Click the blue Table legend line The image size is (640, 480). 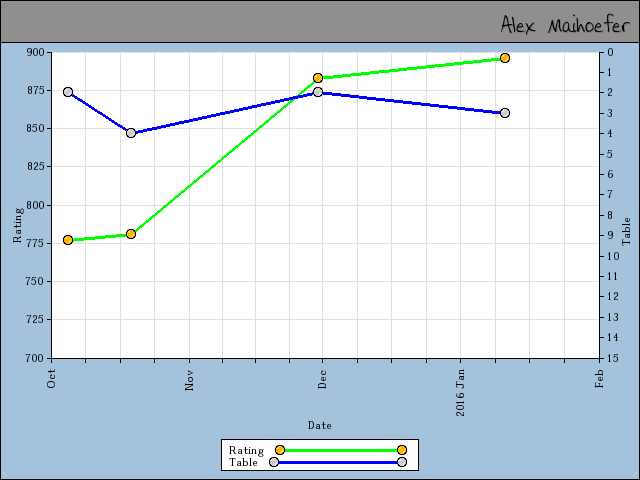[x=338, y=462]
